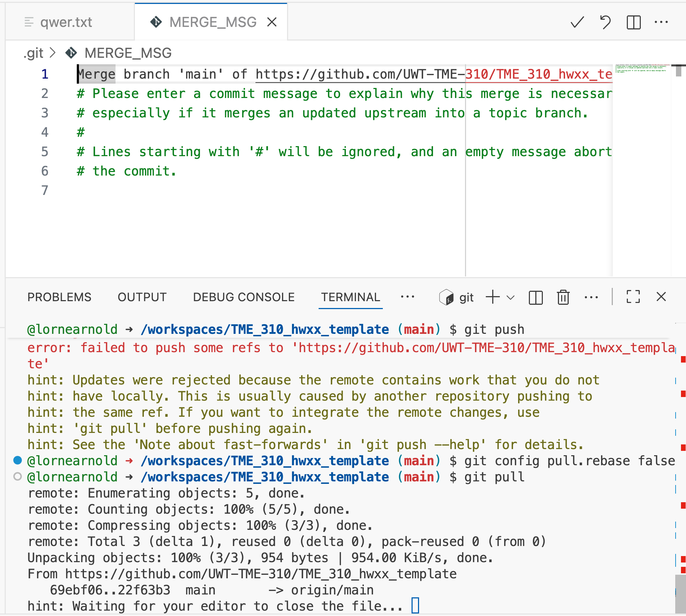Select the TERMINAL panel tab
Image resolution: width=686 pixels, height=616 pixels.
point(350,297)
